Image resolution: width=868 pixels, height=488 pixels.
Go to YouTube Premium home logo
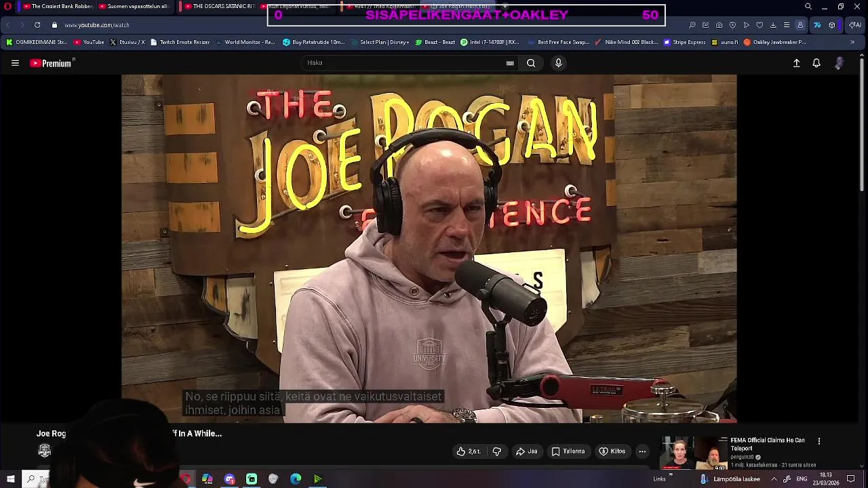[x=52, y=63]
